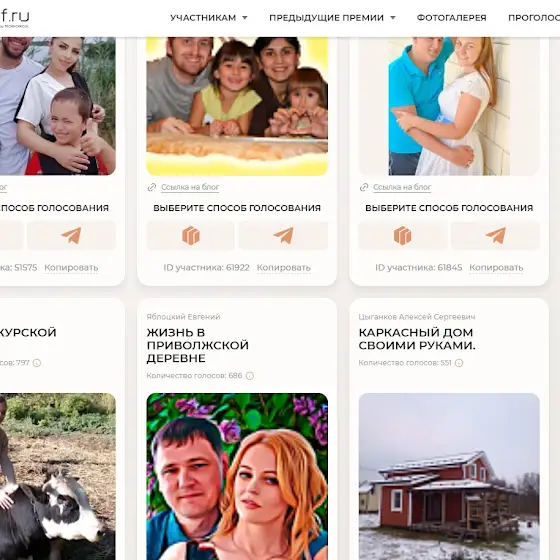The width and height of the screenshot is (560, 560).
Task: Open blog link for participant 61922
Action: (x=190, y=187)
